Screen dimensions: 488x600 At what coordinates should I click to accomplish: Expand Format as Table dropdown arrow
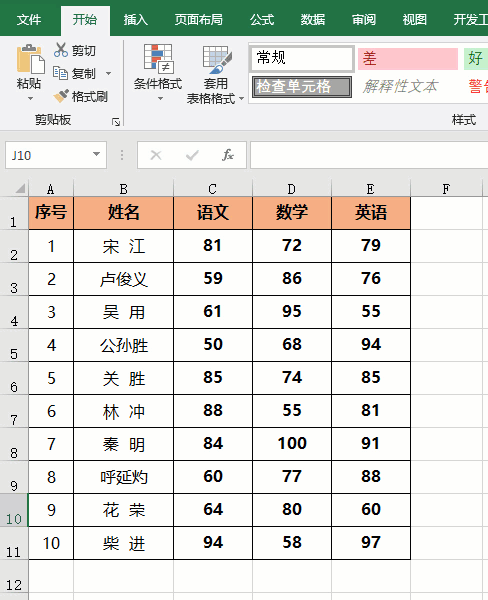click(242, 99)
